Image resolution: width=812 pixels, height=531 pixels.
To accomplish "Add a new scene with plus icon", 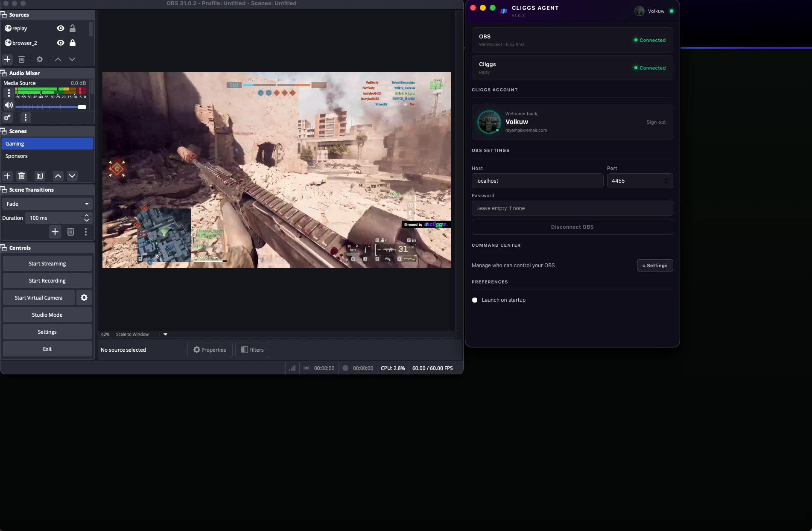I will pos(7,176).
